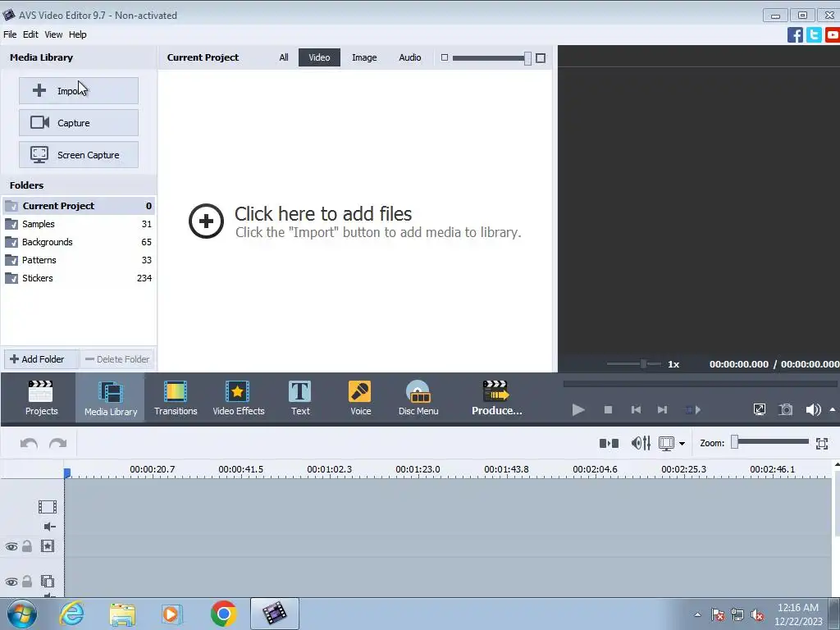This screenshot has width=840, height=630.
Task: Open the Projects section
Action: tap(41, 398)
